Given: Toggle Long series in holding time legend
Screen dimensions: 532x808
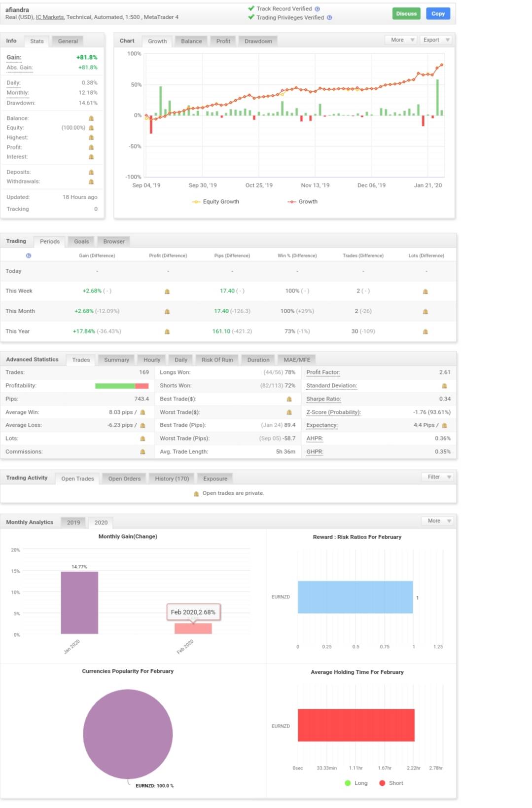Looking at the screenshot, I should [x=356, y=783].
